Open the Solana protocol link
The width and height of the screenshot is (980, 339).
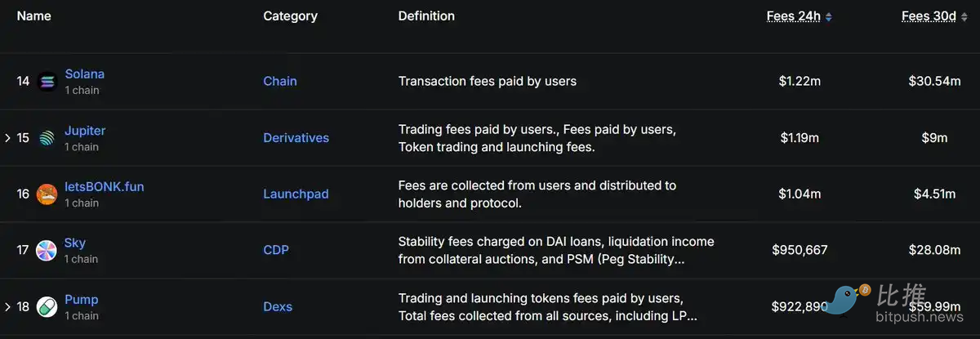click(x=85, y=74)
